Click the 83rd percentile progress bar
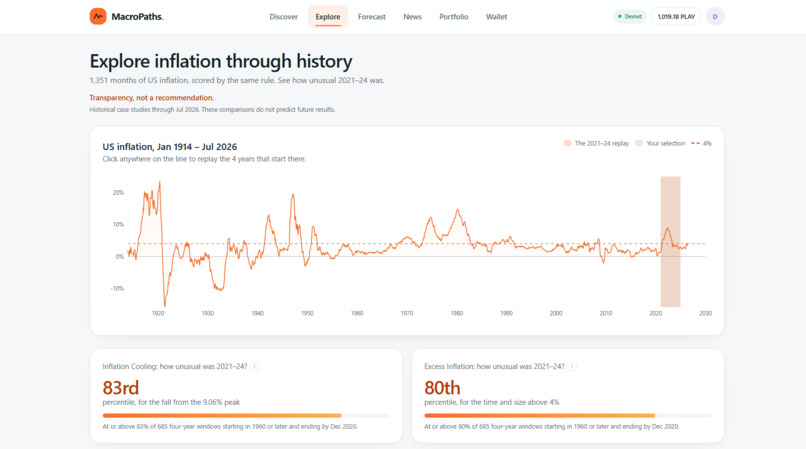 [246, 416]
